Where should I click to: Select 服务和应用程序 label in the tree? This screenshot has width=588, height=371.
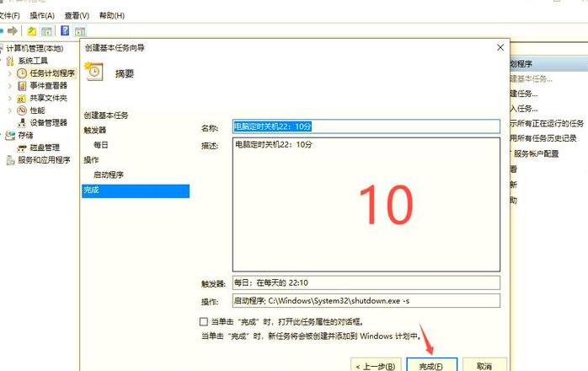tap(45, 160)
